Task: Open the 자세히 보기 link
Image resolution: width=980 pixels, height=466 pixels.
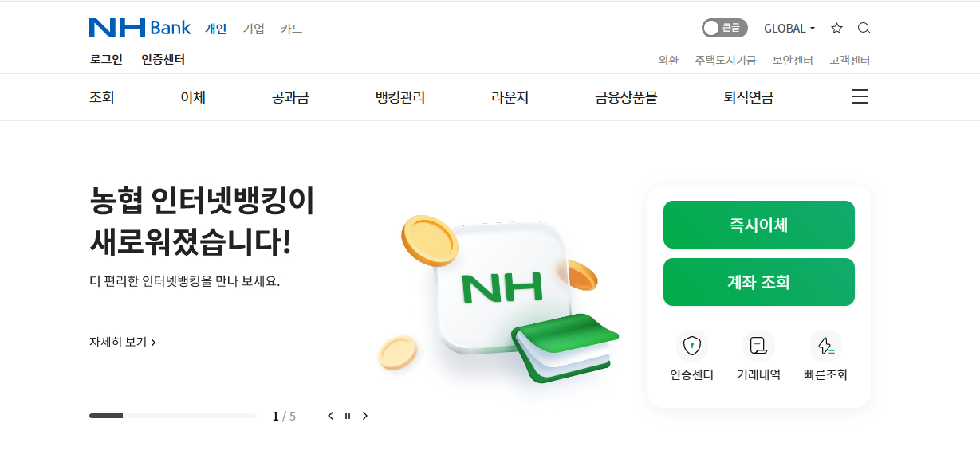Action: [x=123, y=342]
